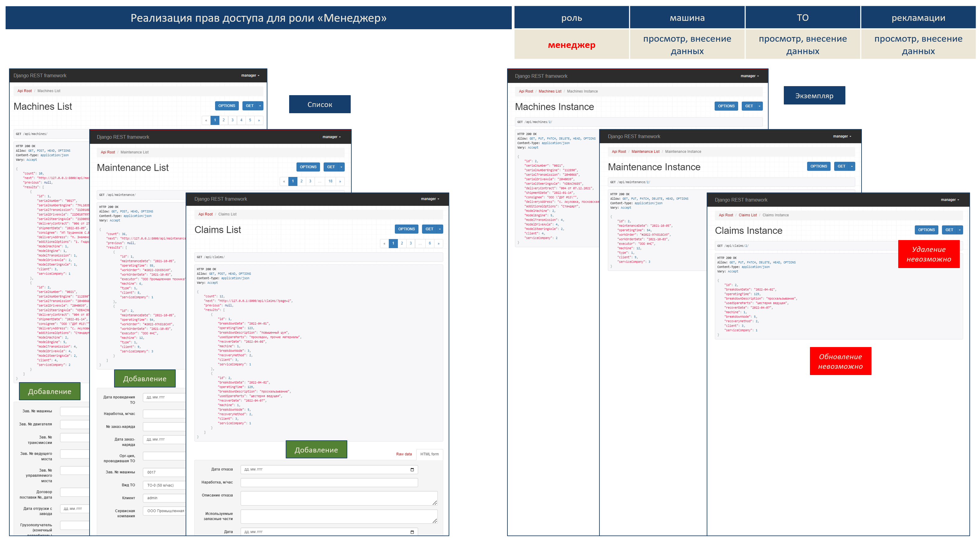This screenshot has height=547, width=980.
Task: Open manager user menu on Claims Instance
Action: (950, 200)
